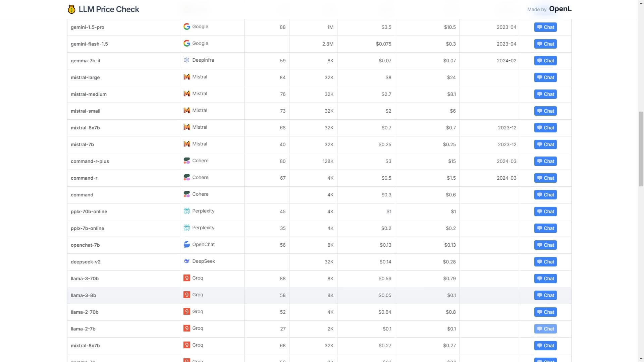The height and width of the screenshot is (362, 644).
Task: Click the Groq icon next to llama-3-70b
Action: click(187, 278)
